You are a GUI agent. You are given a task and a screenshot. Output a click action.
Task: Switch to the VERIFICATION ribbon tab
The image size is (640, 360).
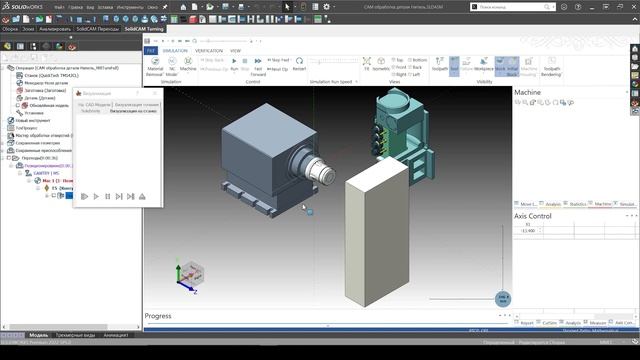click(209, 51)
